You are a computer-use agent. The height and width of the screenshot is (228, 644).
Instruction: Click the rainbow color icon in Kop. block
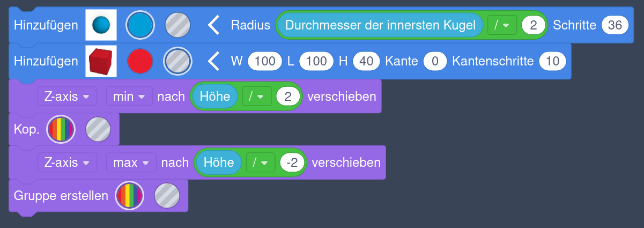pos(61,130)
